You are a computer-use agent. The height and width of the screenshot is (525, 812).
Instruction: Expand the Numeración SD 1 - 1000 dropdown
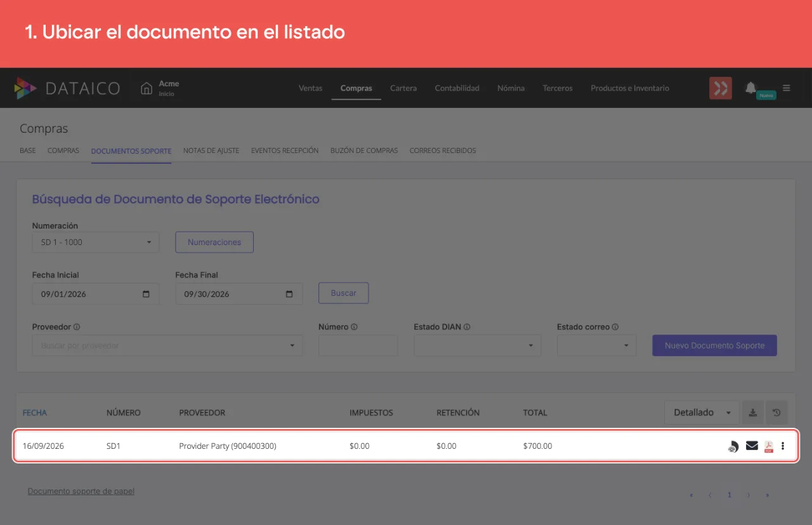[x=96, y=242]
